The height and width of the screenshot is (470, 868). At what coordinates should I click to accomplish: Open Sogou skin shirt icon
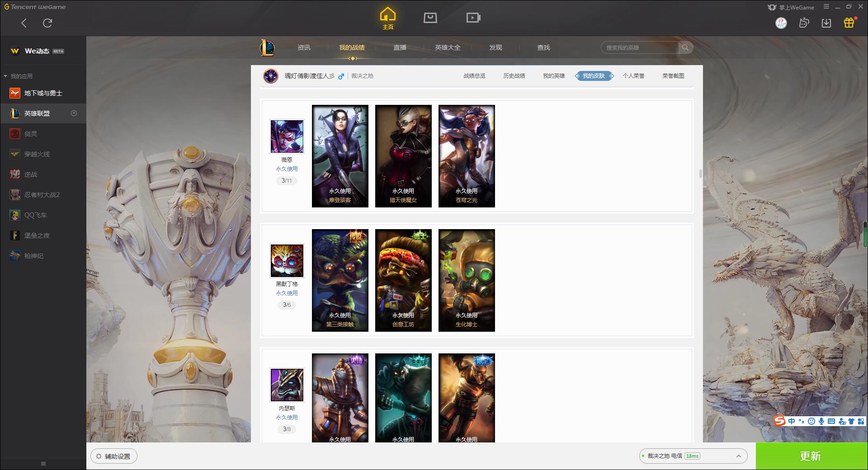[x=851, y=421]
